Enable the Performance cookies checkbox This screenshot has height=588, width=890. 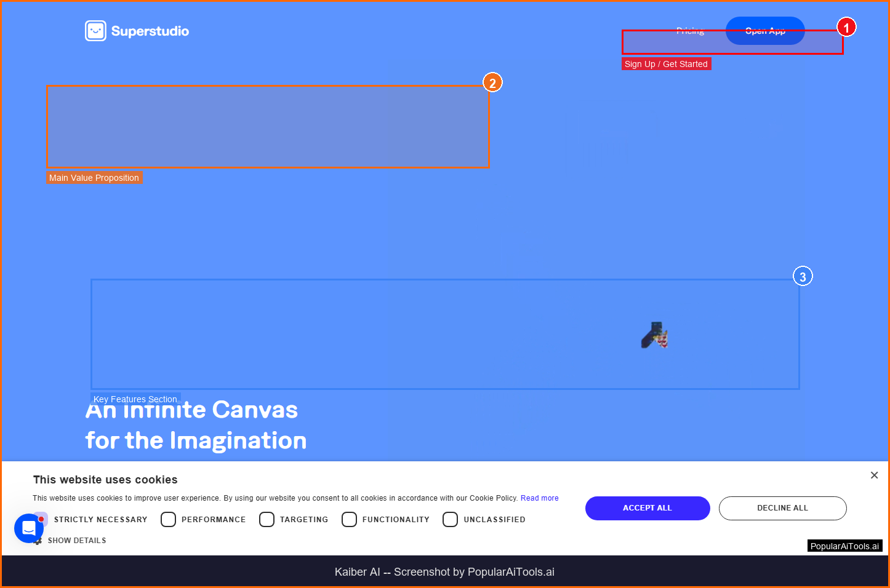tap(168, 519)
